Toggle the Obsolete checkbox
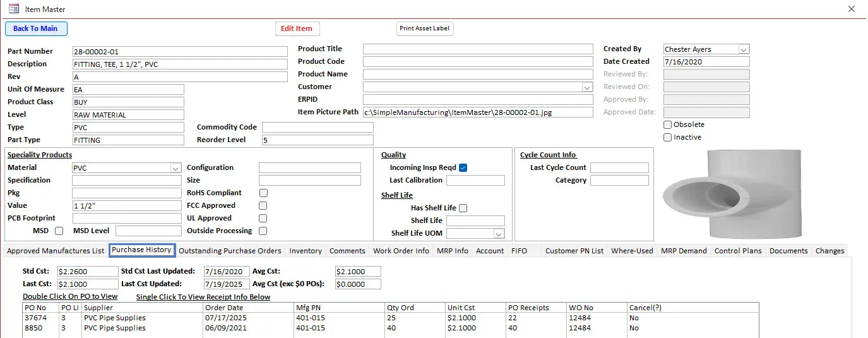868x338 pixels. tap(668, 124)
